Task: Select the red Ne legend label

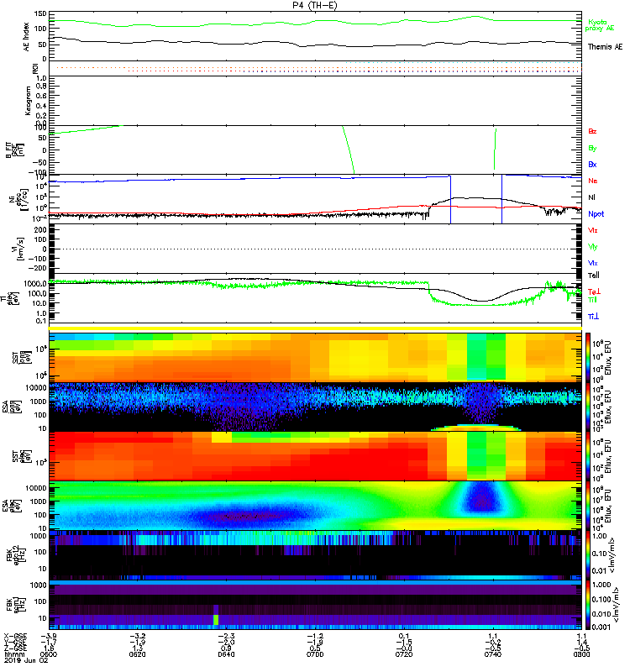Action: point(593,181)
